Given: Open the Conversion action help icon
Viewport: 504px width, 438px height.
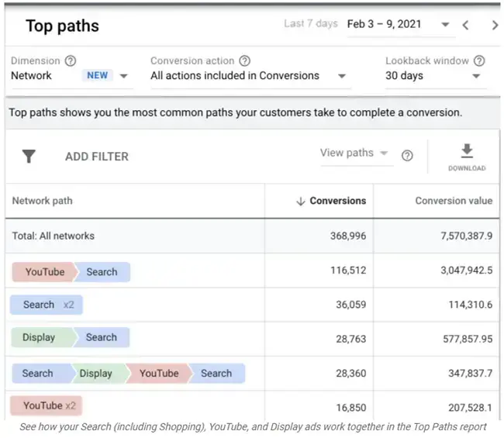Looking at the screenshot, I should tap(245, 60).
